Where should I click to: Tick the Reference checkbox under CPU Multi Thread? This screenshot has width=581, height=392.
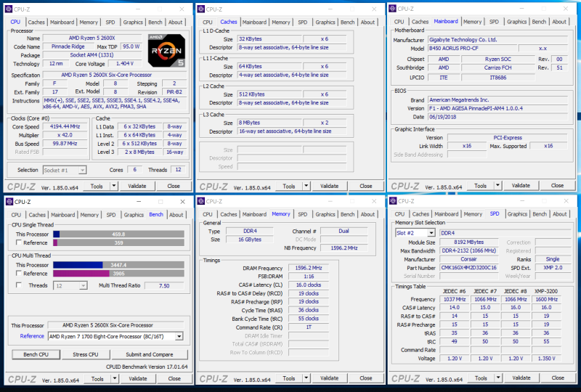pyautogui.click(x=19, y=273)
